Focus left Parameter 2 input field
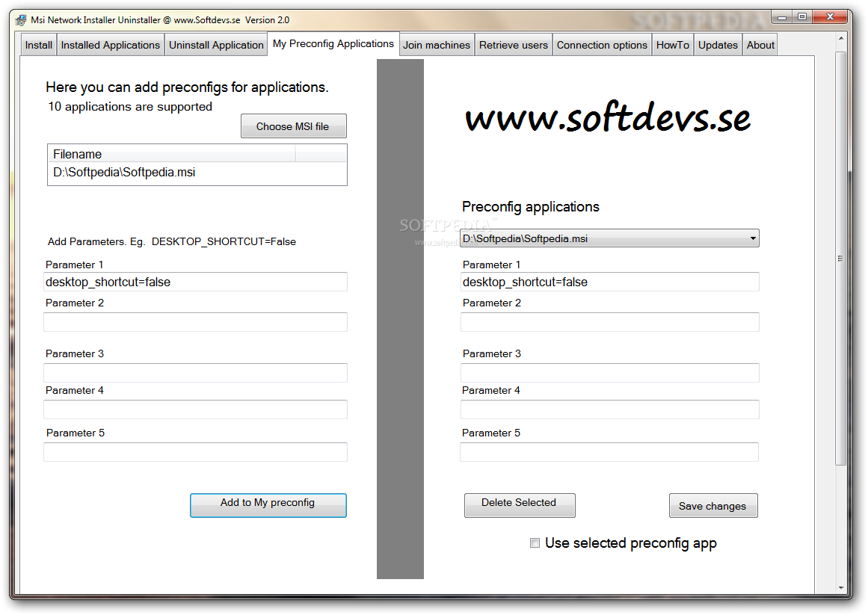 point(195,322)
